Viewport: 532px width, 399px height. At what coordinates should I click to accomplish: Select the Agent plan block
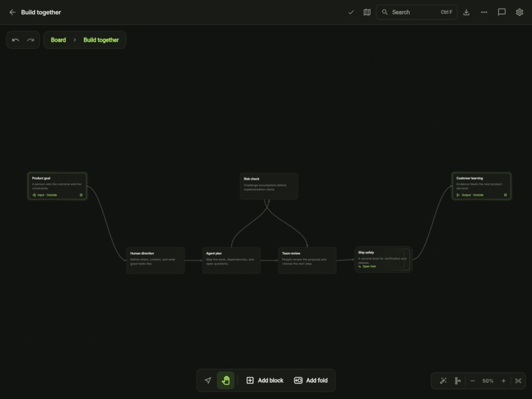tap(231, 260)
